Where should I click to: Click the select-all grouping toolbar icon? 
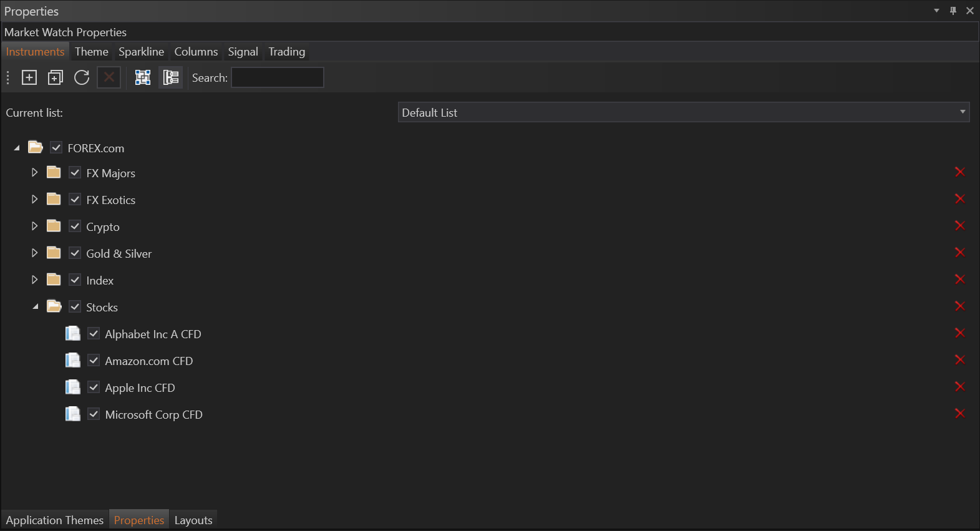143,77
